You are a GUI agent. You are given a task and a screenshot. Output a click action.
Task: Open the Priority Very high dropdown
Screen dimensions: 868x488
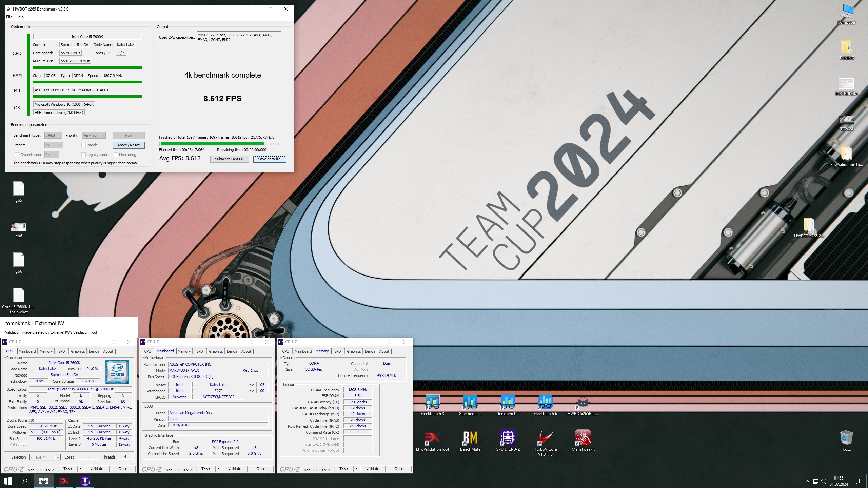[94, 135]
